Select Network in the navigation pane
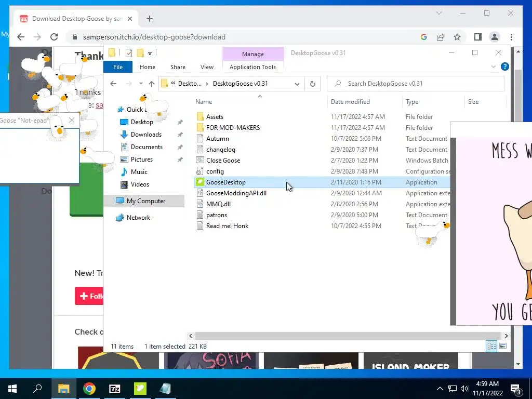The width and height of the screenshot is (532, 399). (x=138, y=218)
